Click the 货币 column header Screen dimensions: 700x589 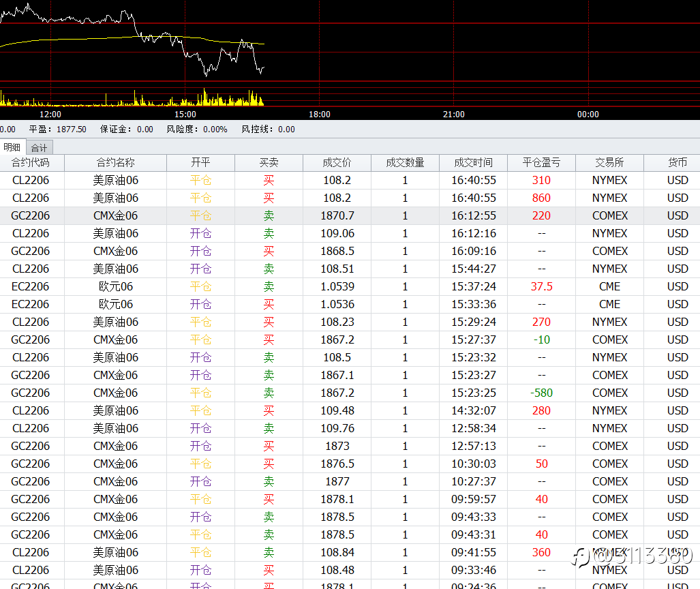(x=677, y=163)
